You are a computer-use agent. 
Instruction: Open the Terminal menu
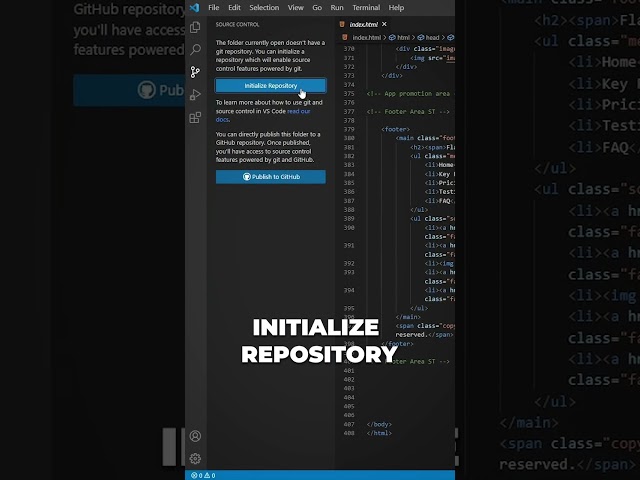[366, 7]
